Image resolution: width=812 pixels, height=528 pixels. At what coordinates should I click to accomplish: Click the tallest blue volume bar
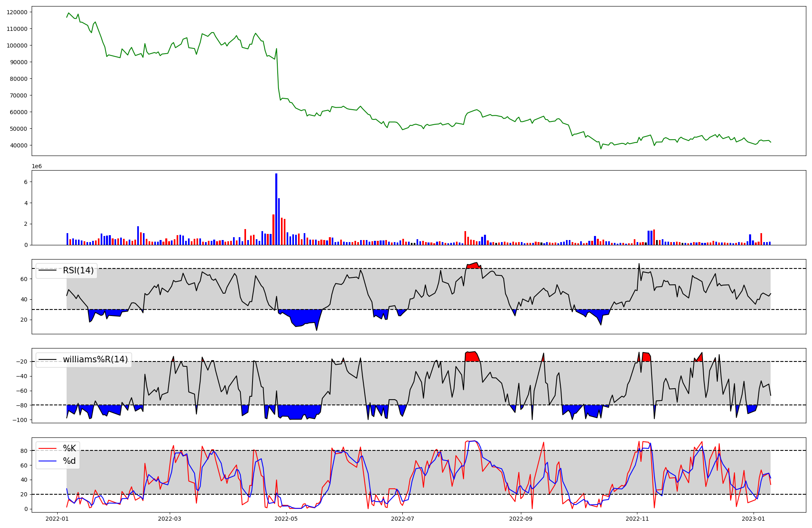coord(276,209)
